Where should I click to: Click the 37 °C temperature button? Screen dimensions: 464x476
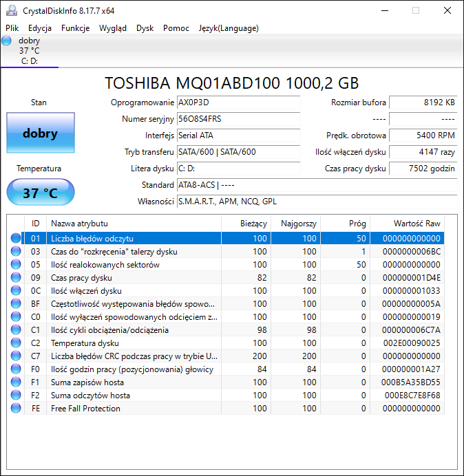pos(41,193)
